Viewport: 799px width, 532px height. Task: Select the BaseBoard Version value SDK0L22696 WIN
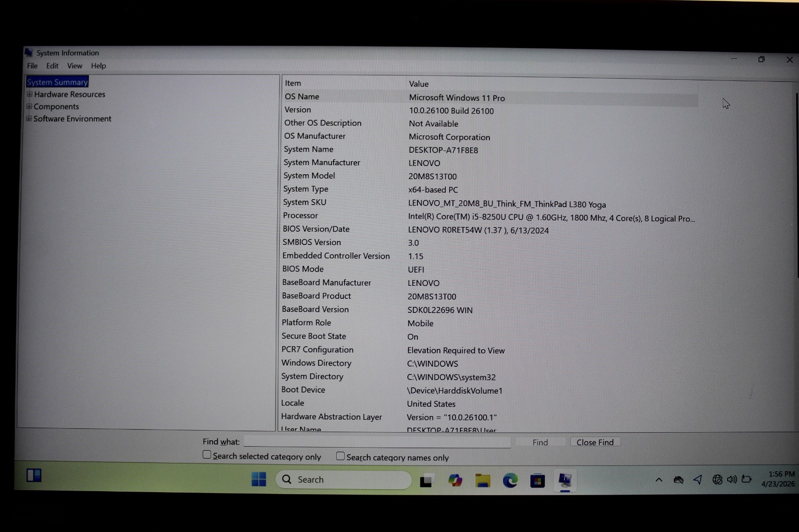pos(440,310)
